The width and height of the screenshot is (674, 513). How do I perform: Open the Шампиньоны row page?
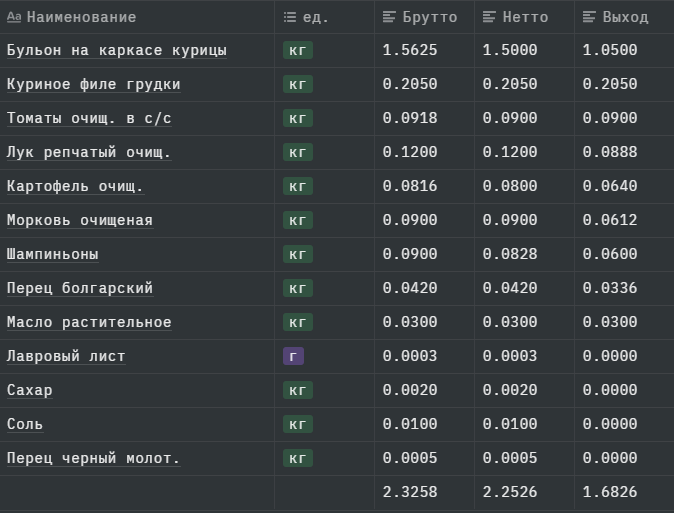pos(52,255)
